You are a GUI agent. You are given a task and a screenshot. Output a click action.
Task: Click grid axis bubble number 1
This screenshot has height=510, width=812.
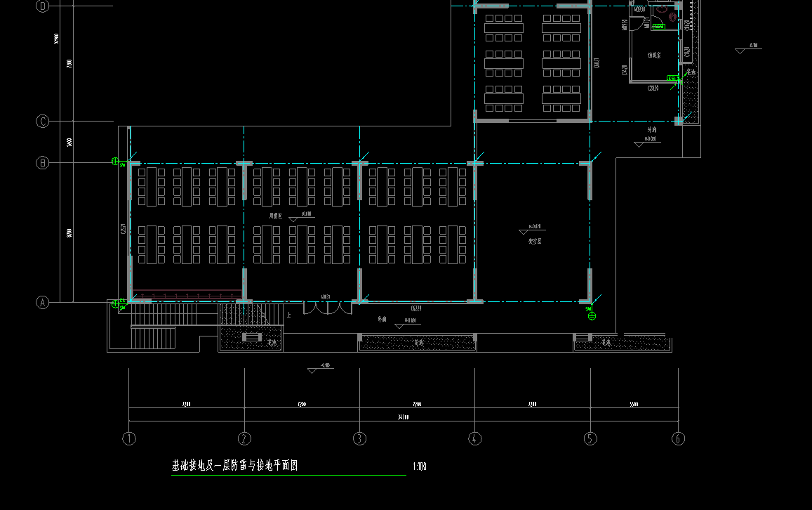(x=129, y=438)
